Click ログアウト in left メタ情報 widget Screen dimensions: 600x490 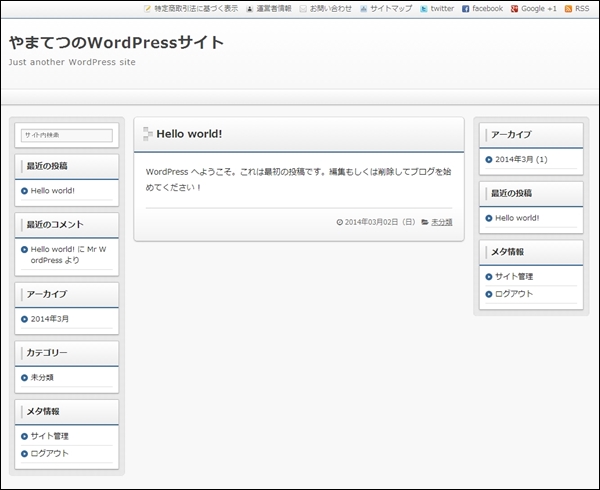click(49, 453)
